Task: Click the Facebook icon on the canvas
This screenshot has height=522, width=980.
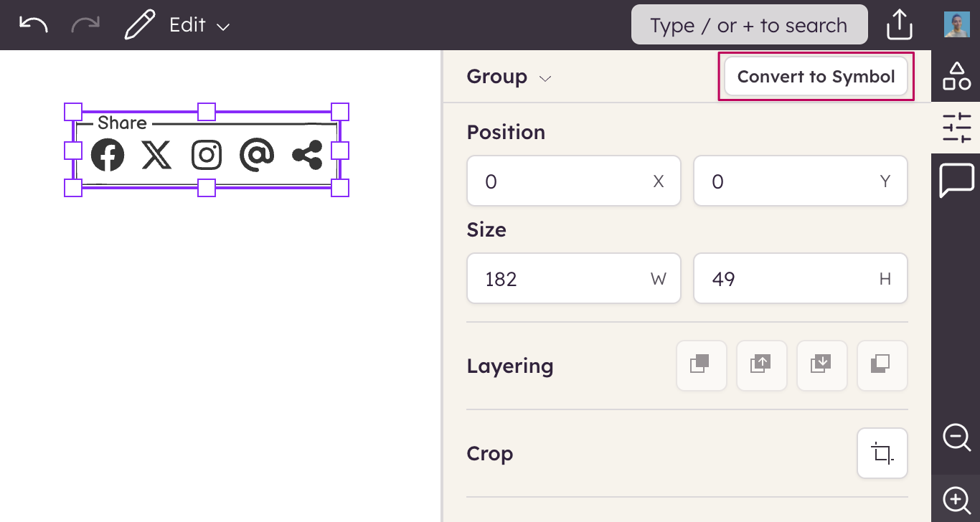Action: [108, 155]
